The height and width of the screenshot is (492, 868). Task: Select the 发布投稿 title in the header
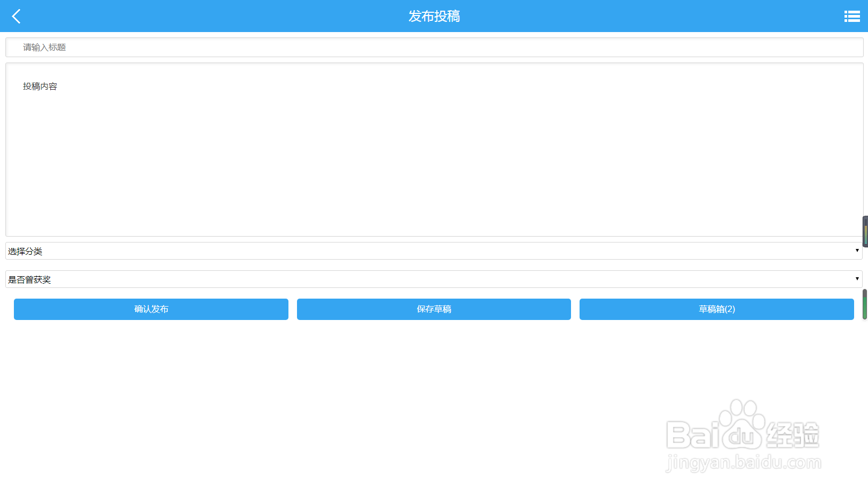pos(434,16)
